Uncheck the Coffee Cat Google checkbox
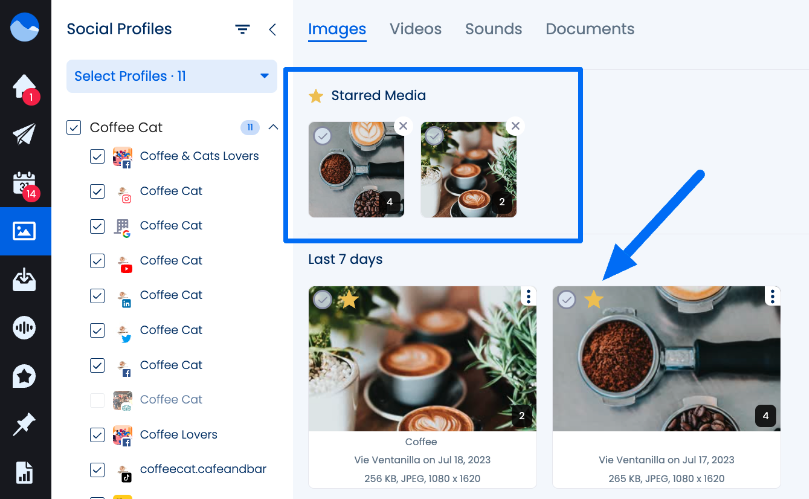The image size is (809, 499). tap(98, 226)
